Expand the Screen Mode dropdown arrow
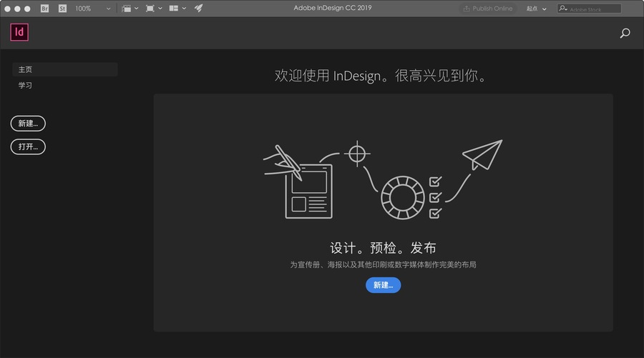Screen dimensions: 644x358 point(160,8)
